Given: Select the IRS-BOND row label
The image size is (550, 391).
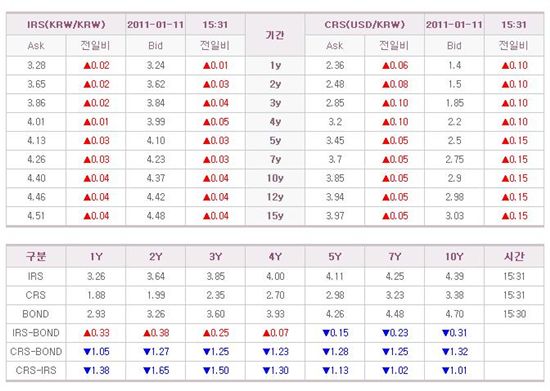Looking at the screenshot, I should point(36,333).
